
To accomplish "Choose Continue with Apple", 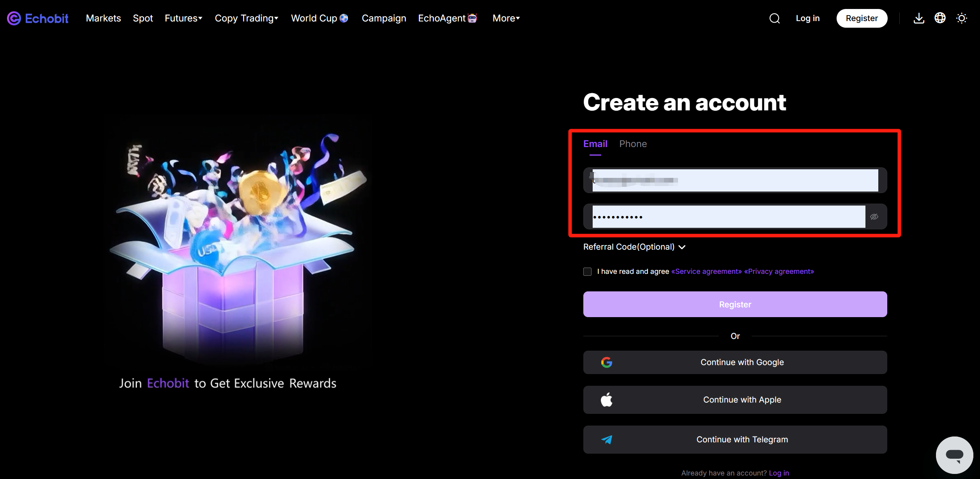I will pyautogui.click(x=735, y=400).
